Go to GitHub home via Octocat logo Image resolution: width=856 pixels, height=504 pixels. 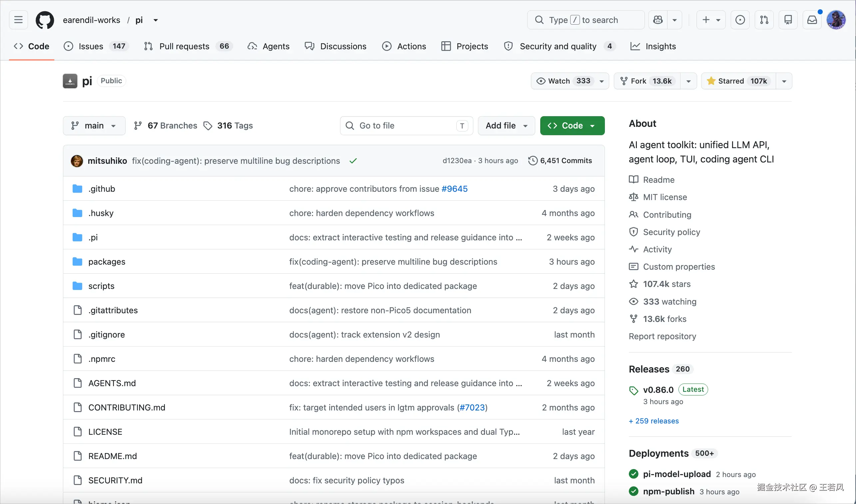[45, 20]
